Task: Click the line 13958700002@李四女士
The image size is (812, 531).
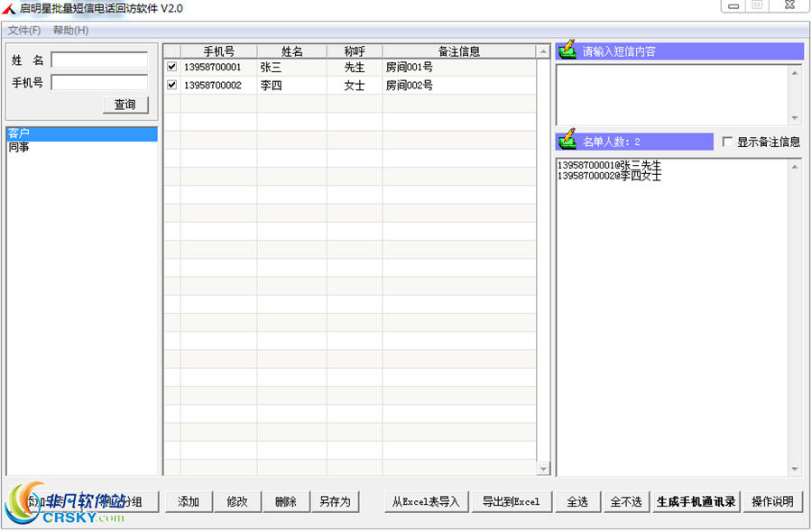Action: (610, 176)
